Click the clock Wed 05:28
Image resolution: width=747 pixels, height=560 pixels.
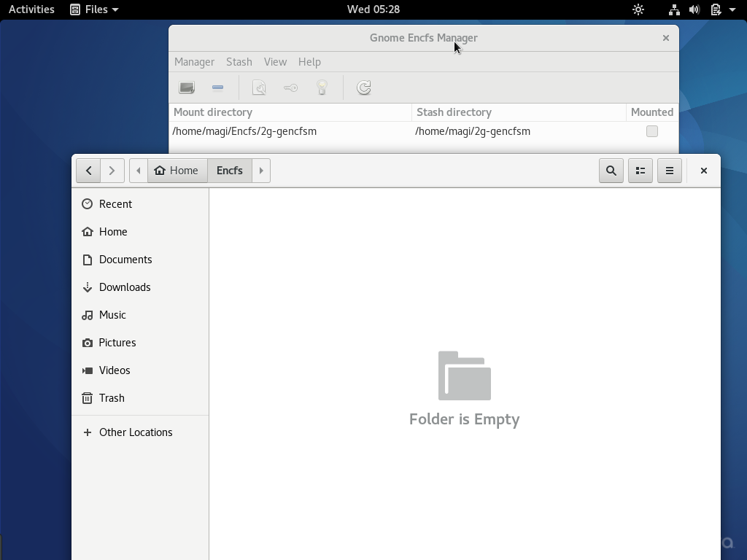click(373, 9)
